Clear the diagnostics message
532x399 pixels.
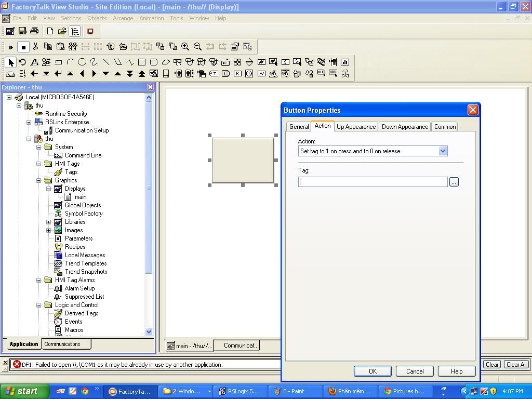tap(492, 365)
